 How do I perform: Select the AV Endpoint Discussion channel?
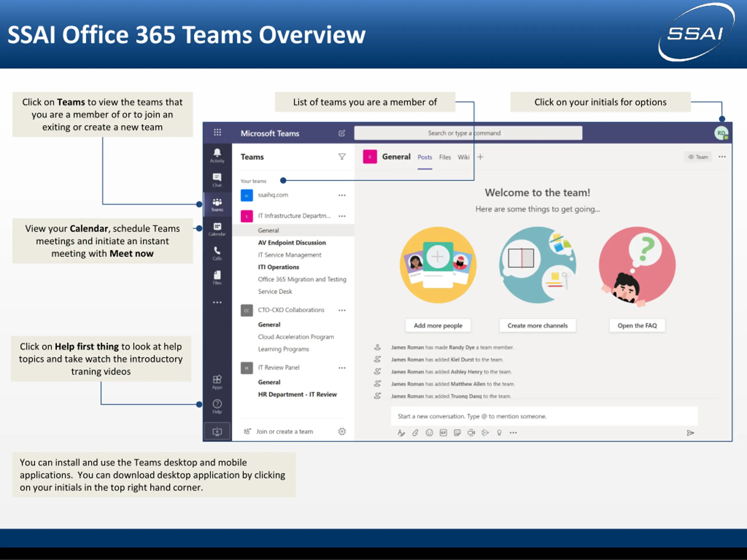(292, 243)
